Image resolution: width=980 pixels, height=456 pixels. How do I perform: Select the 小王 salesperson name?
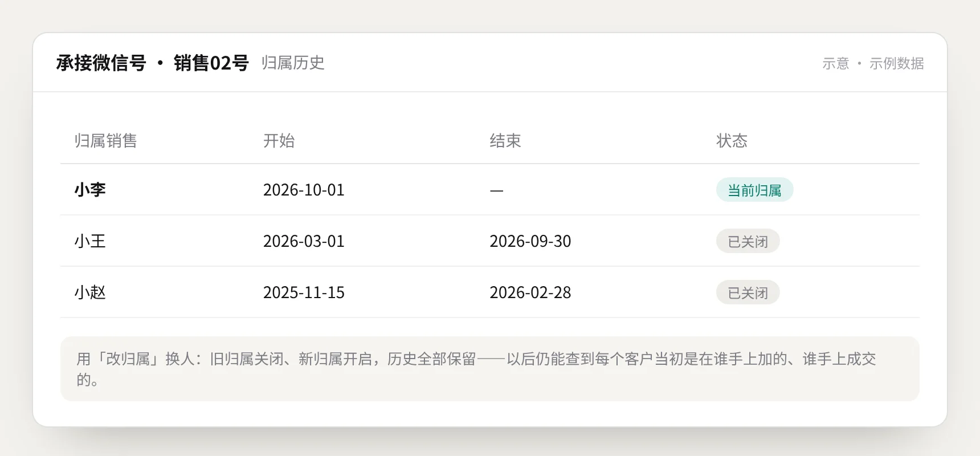(x=90, y=241)
